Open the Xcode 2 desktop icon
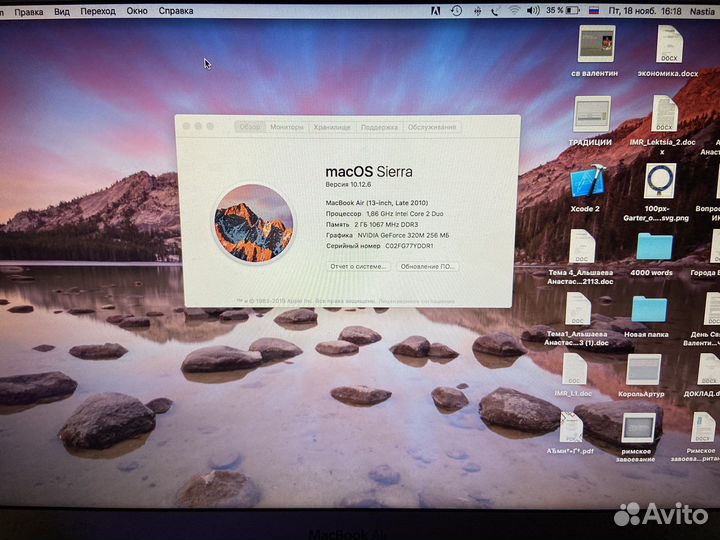Image resolution: width=720 pixels, height=540 pixels. (588, 183)
